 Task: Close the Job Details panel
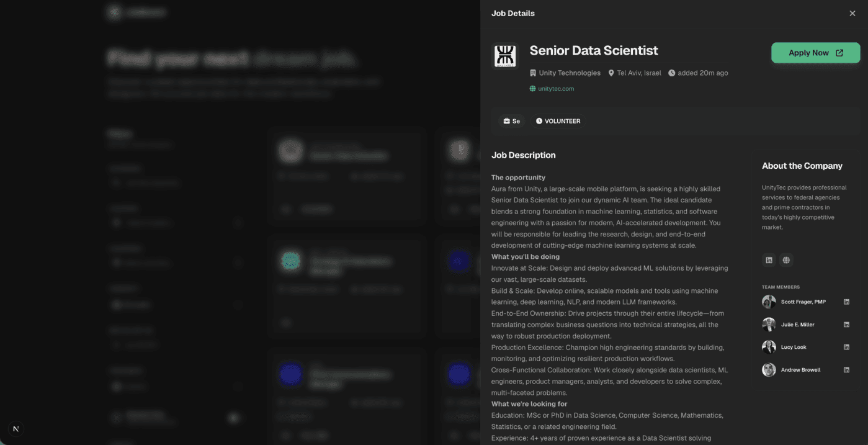852,13
